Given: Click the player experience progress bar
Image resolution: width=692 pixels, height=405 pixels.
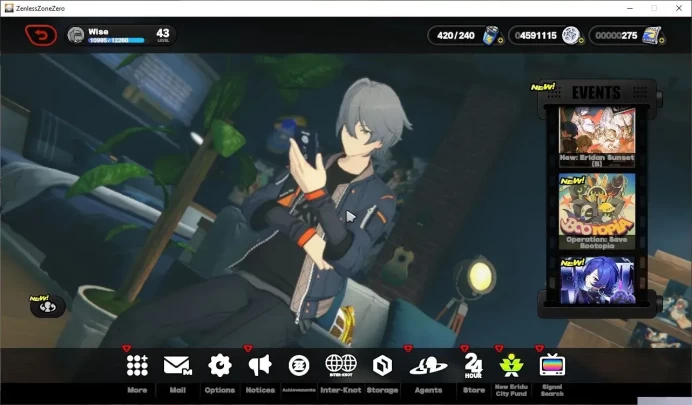Looking at the screenshot, I should (x=116, y=41).
